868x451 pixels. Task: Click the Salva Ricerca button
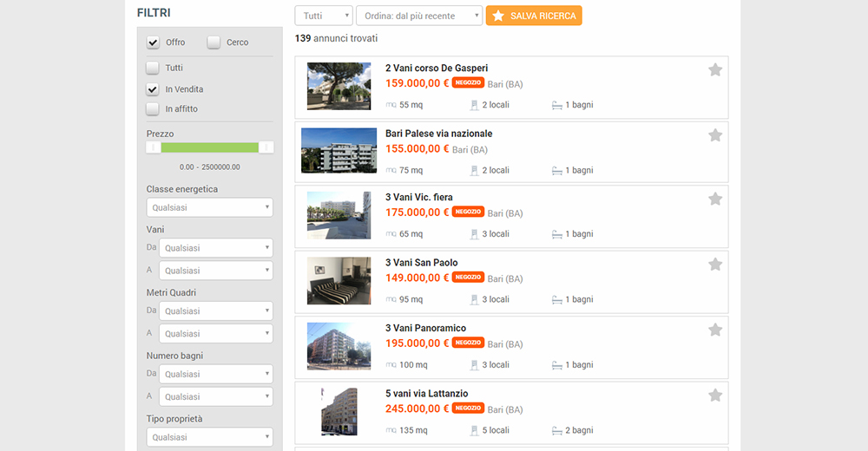[x=534, y=16]
